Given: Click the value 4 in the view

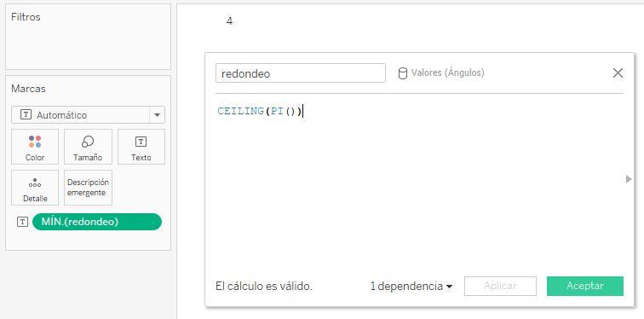Looking at the screenshot, I should point(229,21).
